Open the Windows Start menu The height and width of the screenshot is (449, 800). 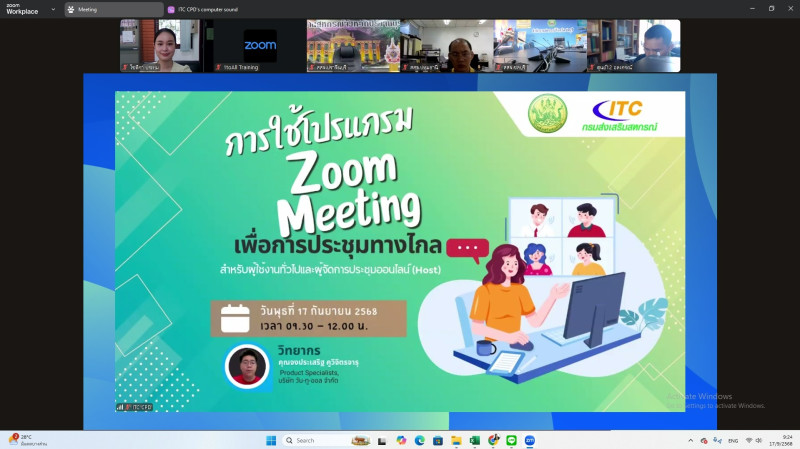click(x=271, y=440)
